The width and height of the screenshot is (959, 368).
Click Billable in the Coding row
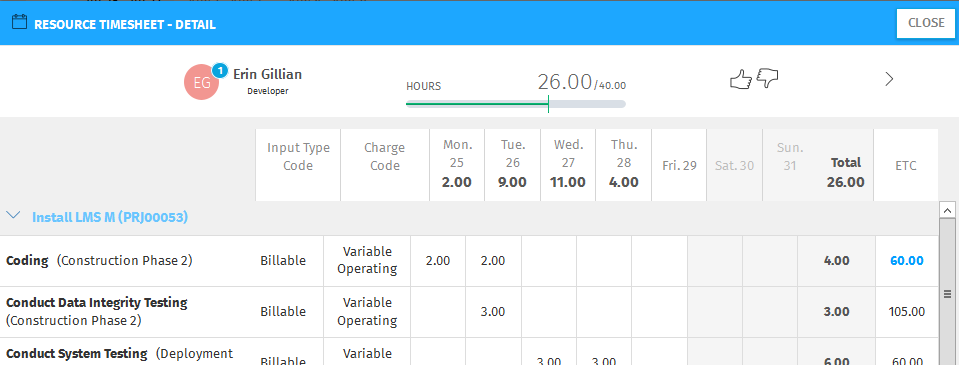pyautogui.click(x=283, y=261)
